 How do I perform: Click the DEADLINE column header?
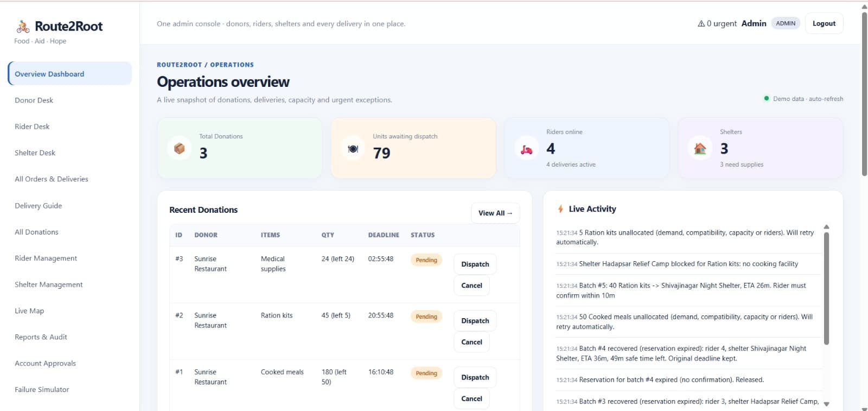[384, 235]
